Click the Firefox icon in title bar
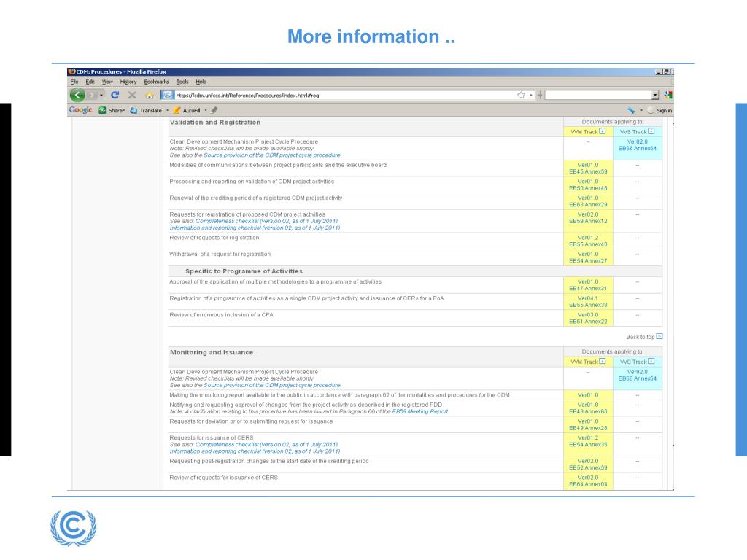 (72, 72)
